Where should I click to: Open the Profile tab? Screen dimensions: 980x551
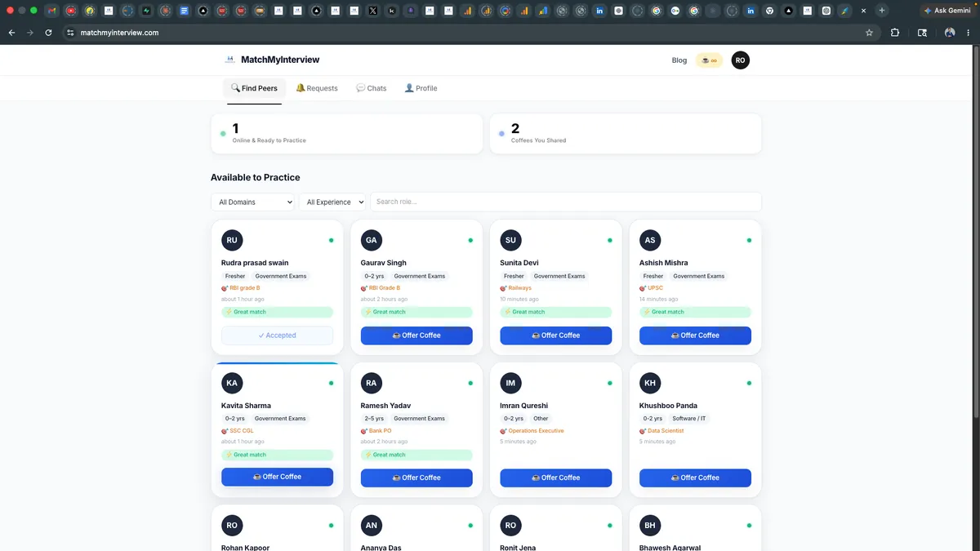point(421,88)
